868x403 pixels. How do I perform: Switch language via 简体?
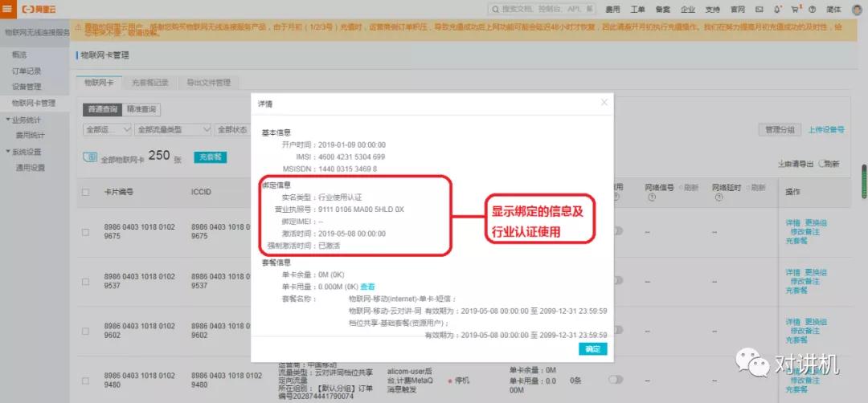(833, 10)
